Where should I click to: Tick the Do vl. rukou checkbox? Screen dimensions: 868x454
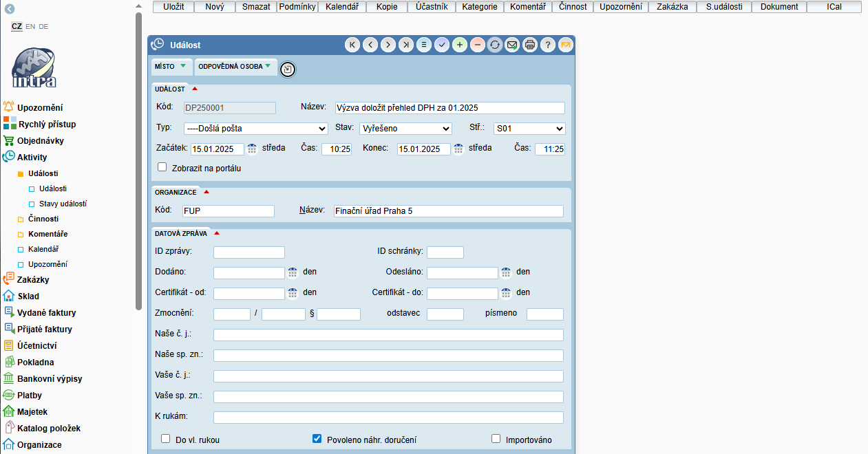[165, 439]
